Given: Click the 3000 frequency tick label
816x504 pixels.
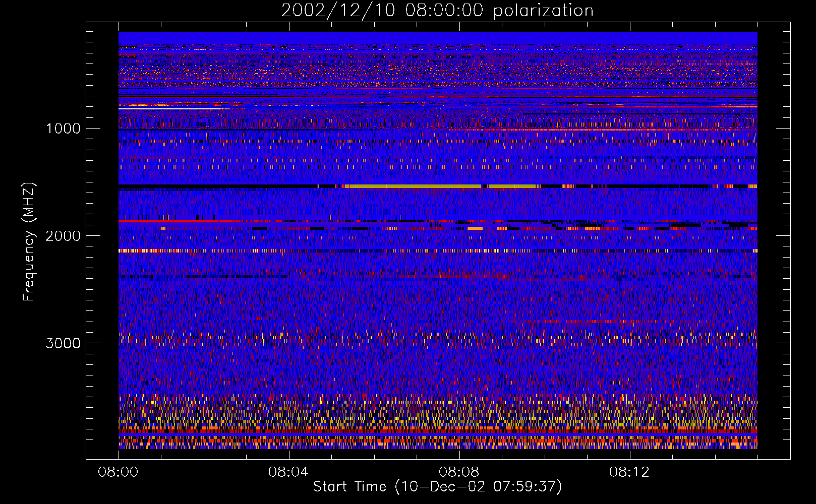Looking at the screenshot, I should [63, 343].
